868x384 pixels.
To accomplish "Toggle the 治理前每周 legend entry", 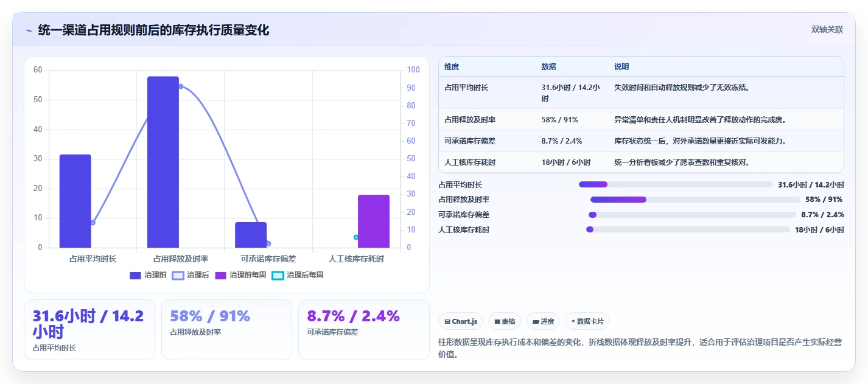I will pos(240,275).
